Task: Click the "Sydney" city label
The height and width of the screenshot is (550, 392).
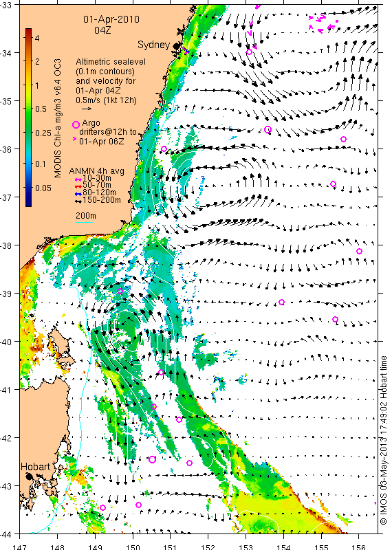Action: (154, 45)
